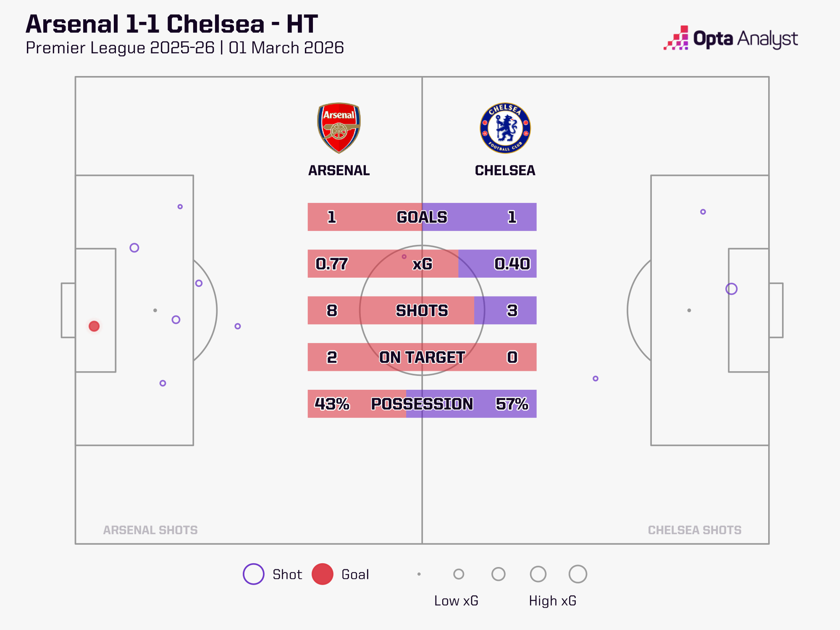Click the Premier League 2025-26 date subtitle

pyautogui.click(x=185, y=48)
